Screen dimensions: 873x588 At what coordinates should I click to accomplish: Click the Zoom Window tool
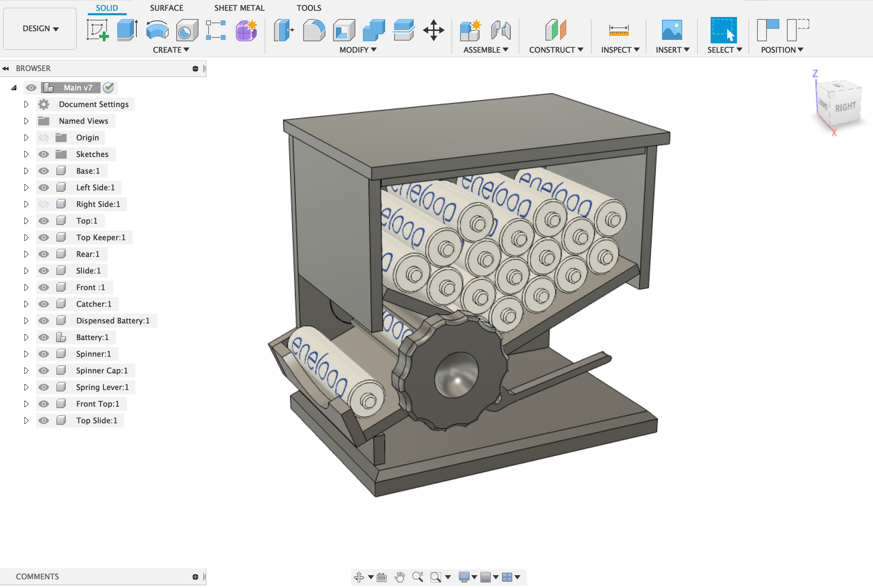click(x=436, y=577)
